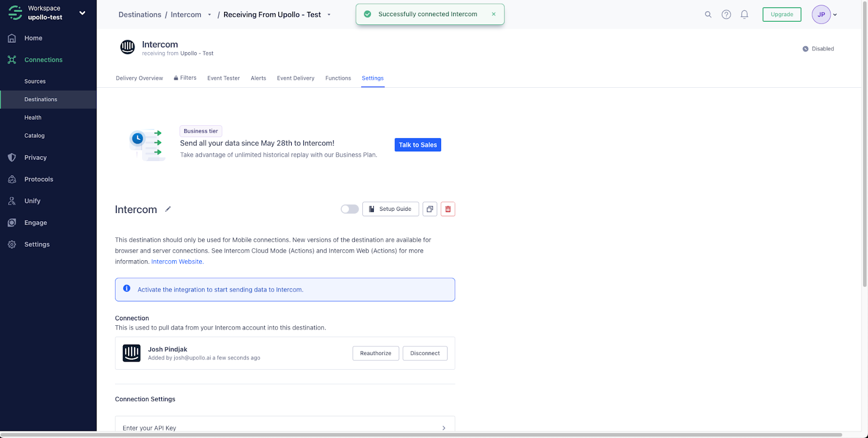Open Sources in the sidebar

(x=35, y=81)
